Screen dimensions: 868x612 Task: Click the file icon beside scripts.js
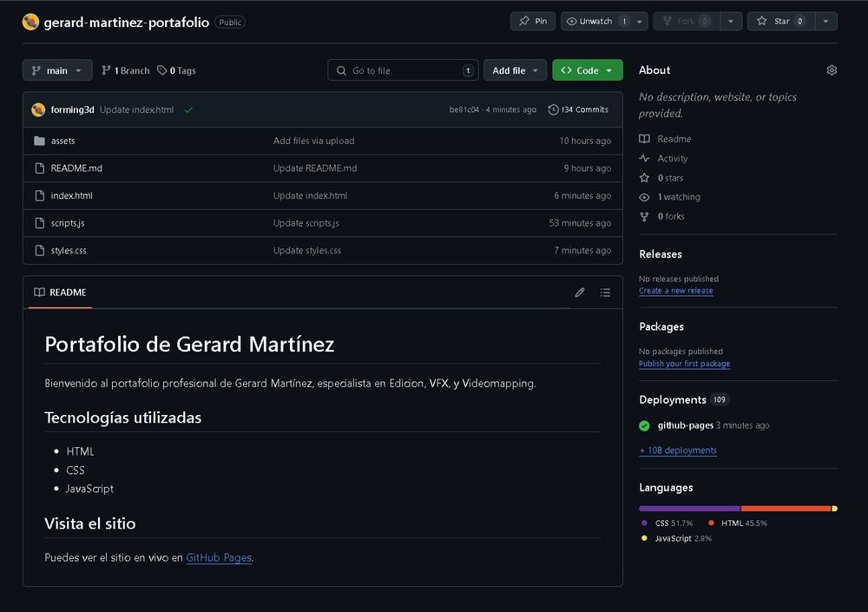click(39, 222)
